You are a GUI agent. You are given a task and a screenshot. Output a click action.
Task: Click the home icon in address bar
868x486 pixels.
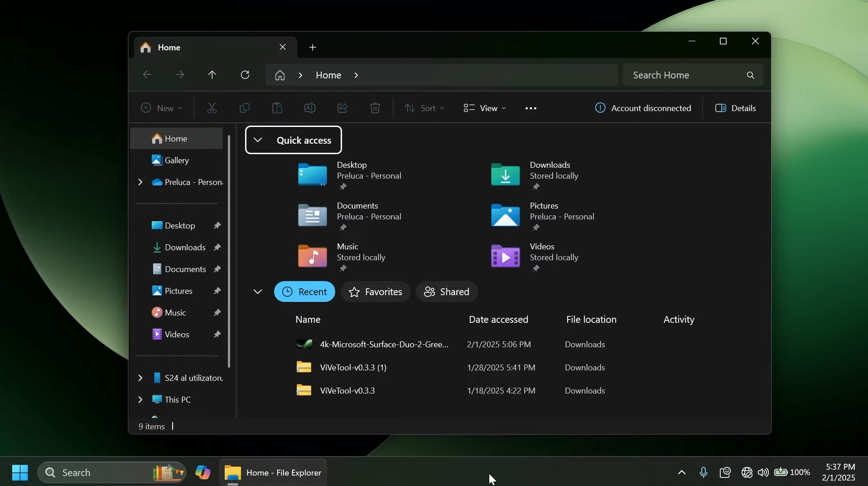[280, 75]
